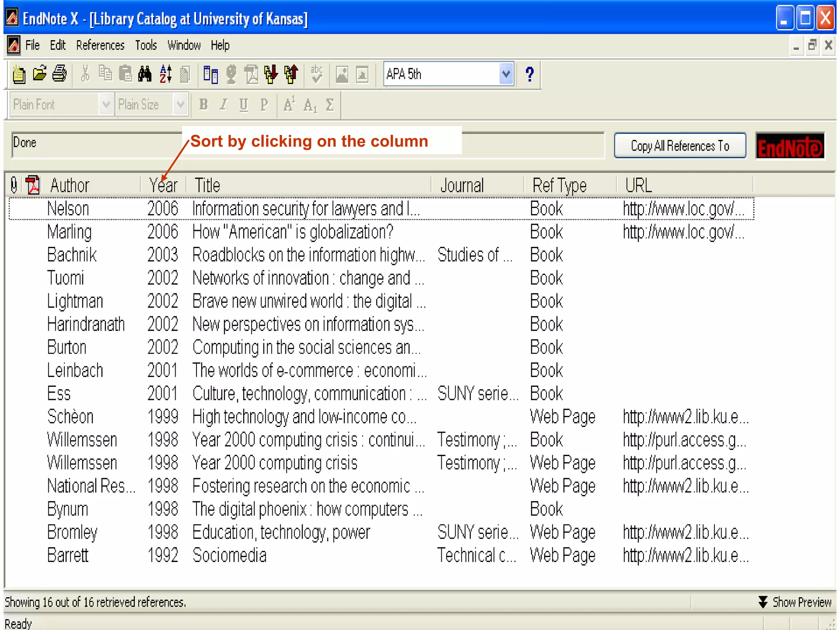
Task: Open the References menu
Action: point(100,45)
